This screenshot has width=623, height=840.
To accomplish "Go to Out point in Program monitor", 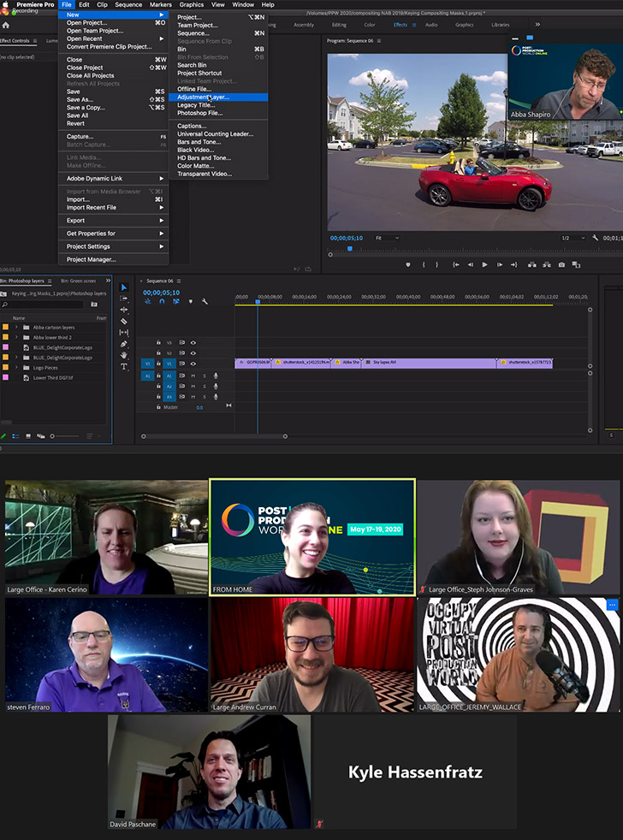I will 513,264.
